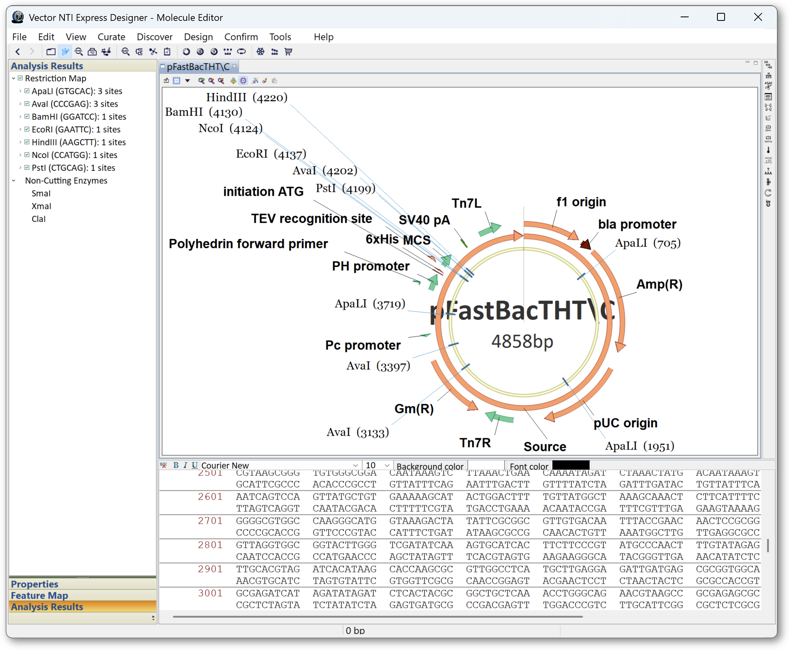Click the highlighted star toolbar icon
The image size is (789, 650).
click(65, 51)
